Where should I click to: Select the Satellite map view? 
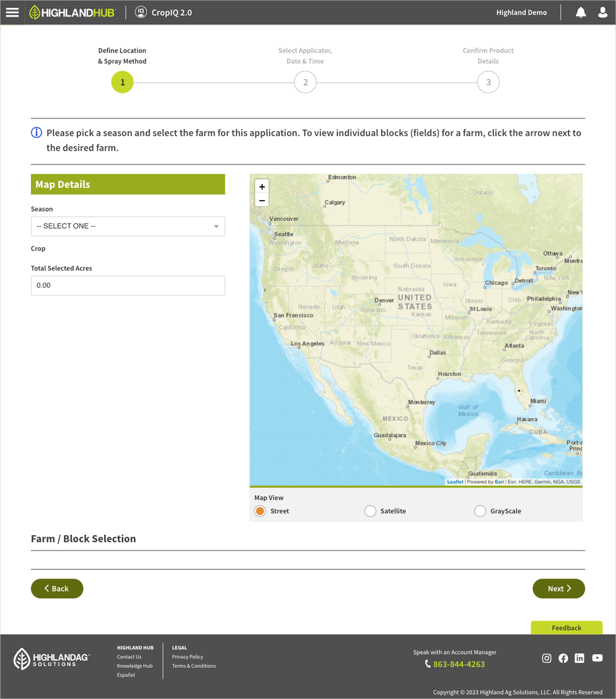click(x=370, y=511)
